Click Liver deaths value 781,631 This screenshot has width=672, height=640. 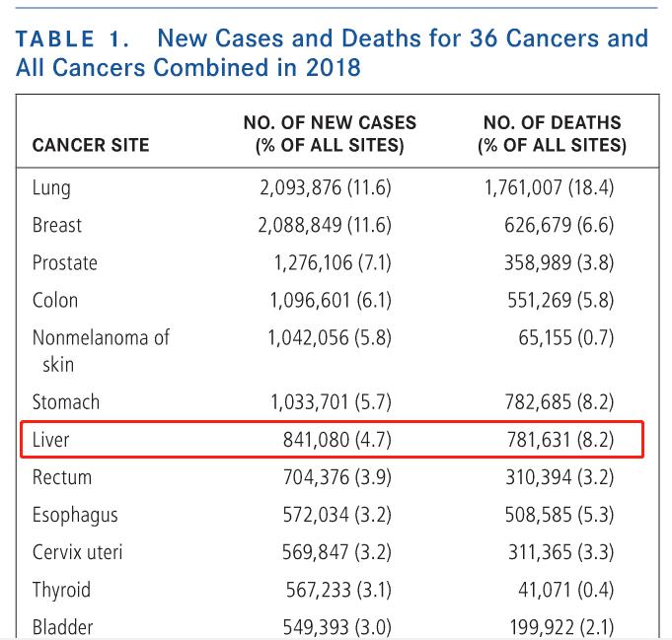(x=559, y=440)
